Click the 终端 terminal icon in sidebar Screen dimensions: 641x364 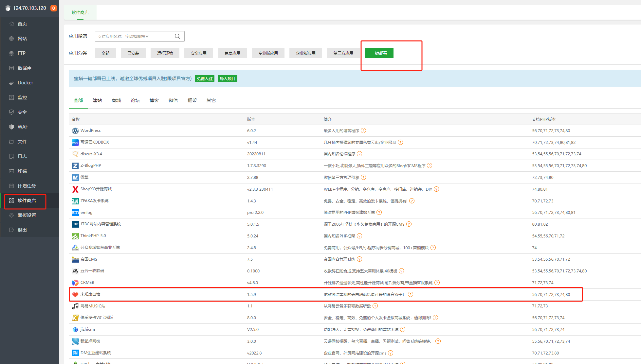(x=11, y=171)
